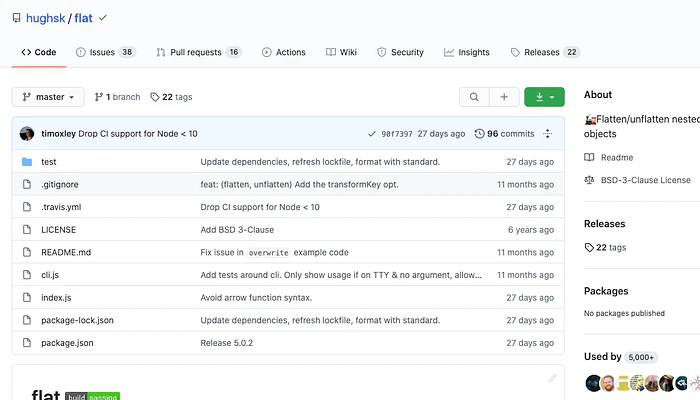Open commit hash 90f7397
This screenshot has width=700, height=400.
tap(397, 133)
